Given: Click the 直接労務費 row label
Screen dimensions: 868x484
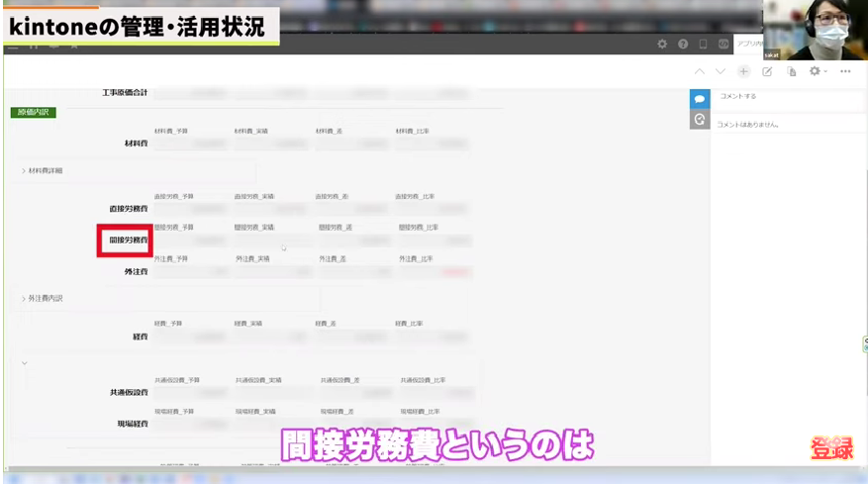Looking at the screenshot, I should coord(129,209).
